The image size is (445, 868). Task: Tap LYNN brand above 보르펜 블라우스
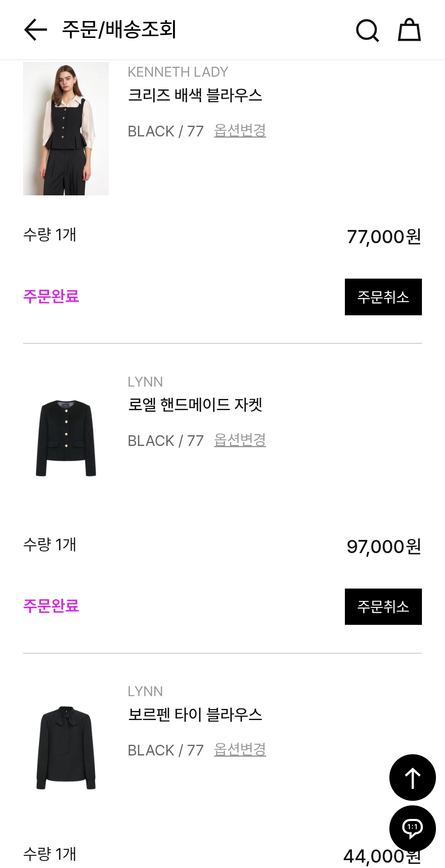pos(145,692)
